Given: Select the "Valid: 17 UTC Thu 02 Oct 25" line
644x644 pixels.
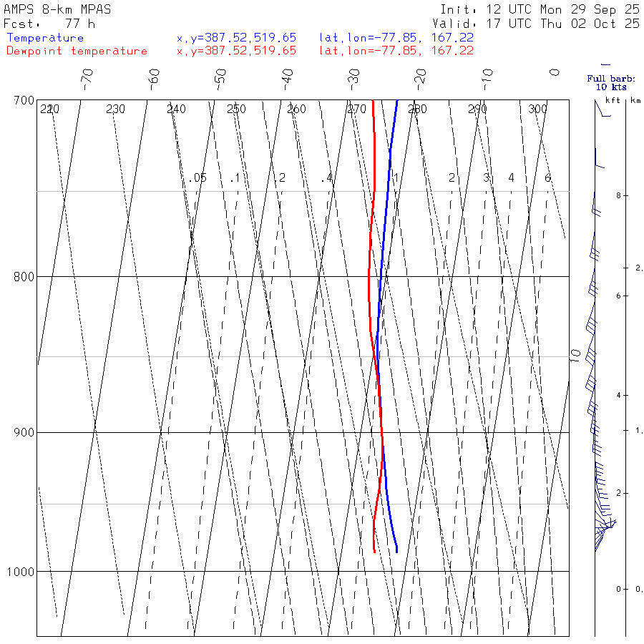Looking at the screenshot, I should (535, 24).
